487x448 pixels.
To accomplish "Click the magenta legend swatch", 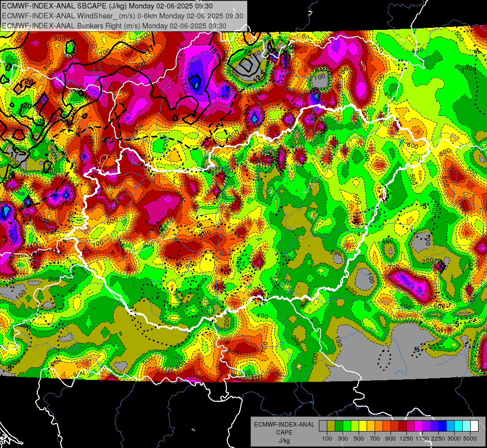I will [x=419, y=426].
